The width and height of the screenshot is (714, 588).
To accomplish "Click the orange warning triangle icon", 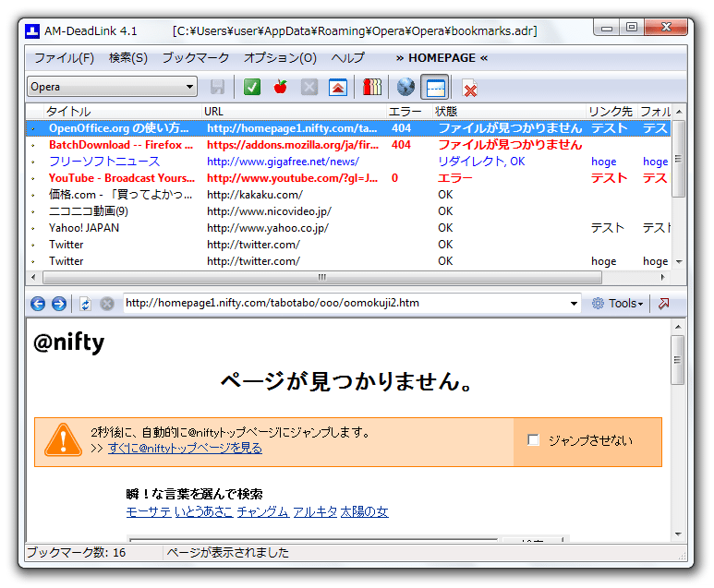I will pos(64,440).
